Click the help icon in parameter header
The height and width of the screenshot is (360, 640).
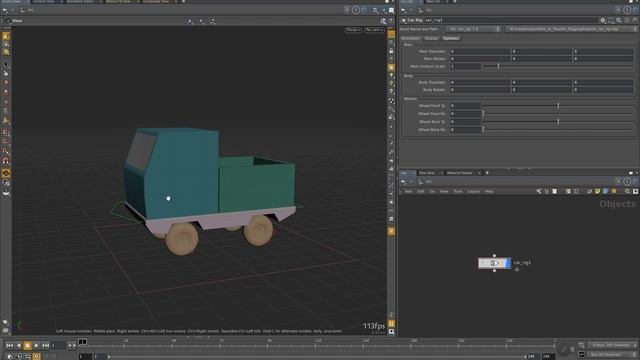[x=636, y=20]
